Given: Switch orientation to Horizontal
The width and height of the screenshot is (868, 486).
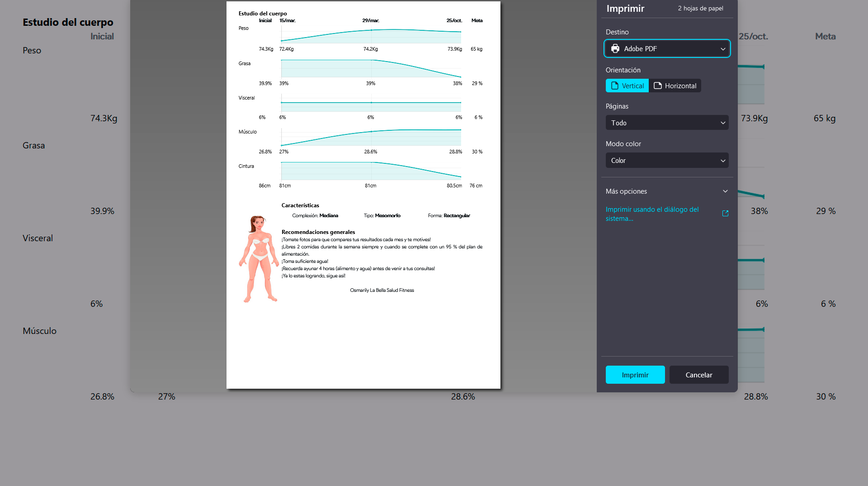Looking at the screenshot, I should pyautogui.click(x=675, y=86).
